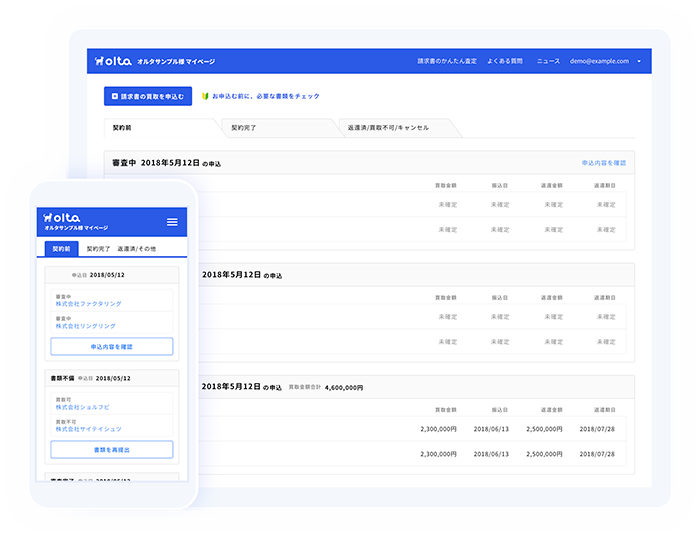Screen dimensions: 700x537
Task: Click the 審査中 2018年5月12日 card heading
Action: click(166, 163)
